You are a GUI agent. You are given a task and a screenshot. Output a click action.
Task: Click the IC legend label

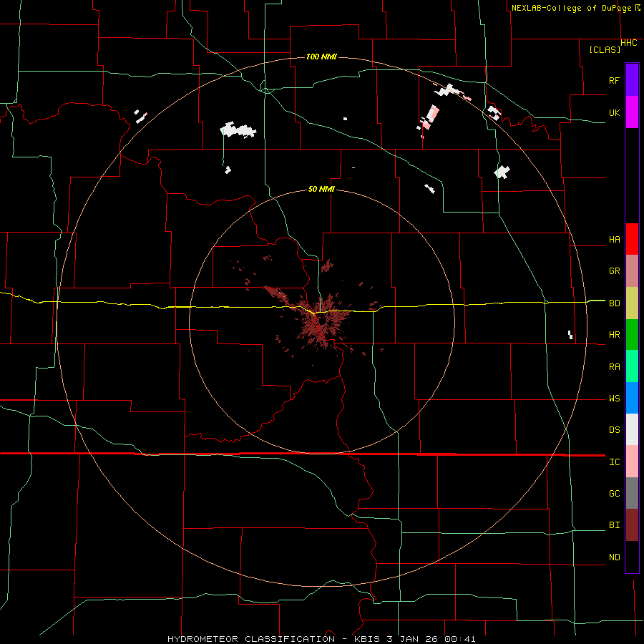[x=614, y=462]
